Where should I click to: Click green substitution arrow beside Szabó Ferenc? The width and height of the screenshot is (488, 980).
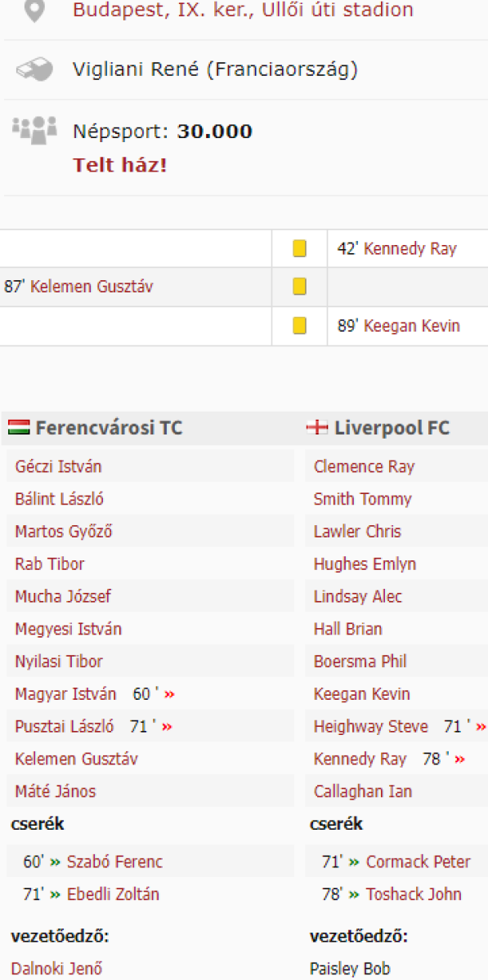tap(55, 862)
